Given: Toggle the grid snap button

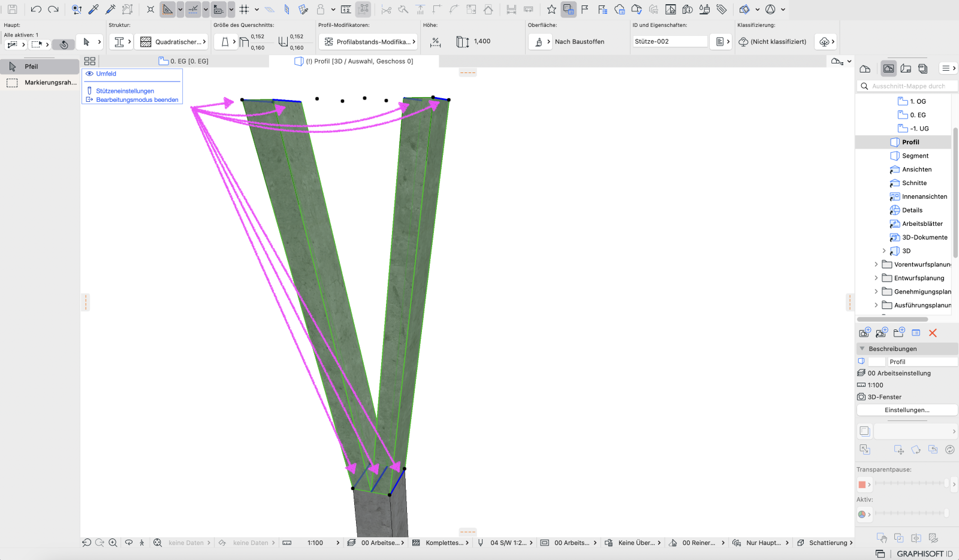Looking at the screenshot, I should (x=244, y=9).
